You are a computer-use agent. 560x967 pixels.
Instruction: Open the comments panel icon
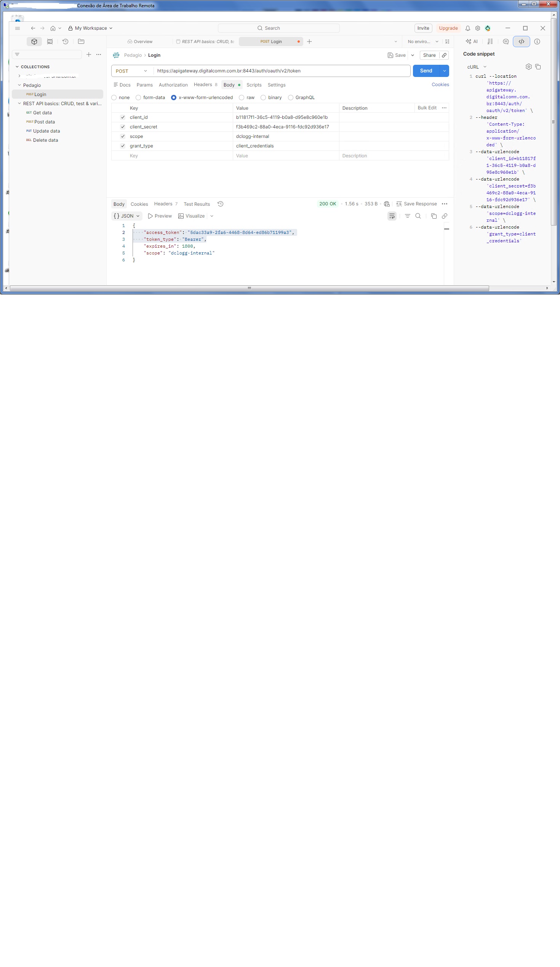506,42
